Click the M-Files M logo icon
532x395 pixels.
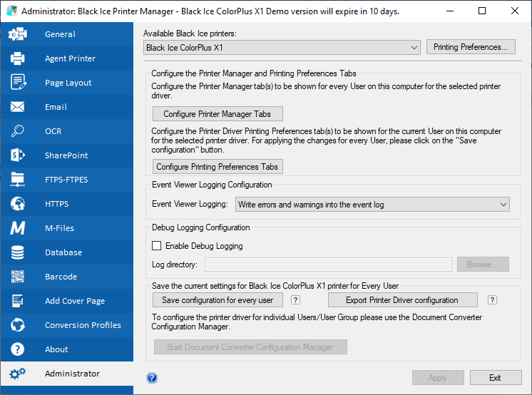coord(18,228)
